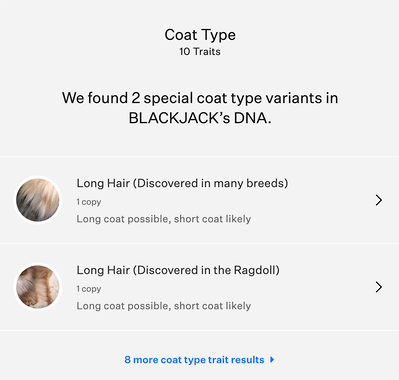
Task: Click the blue triangle arrow beside trait results link
Action: 272,360
